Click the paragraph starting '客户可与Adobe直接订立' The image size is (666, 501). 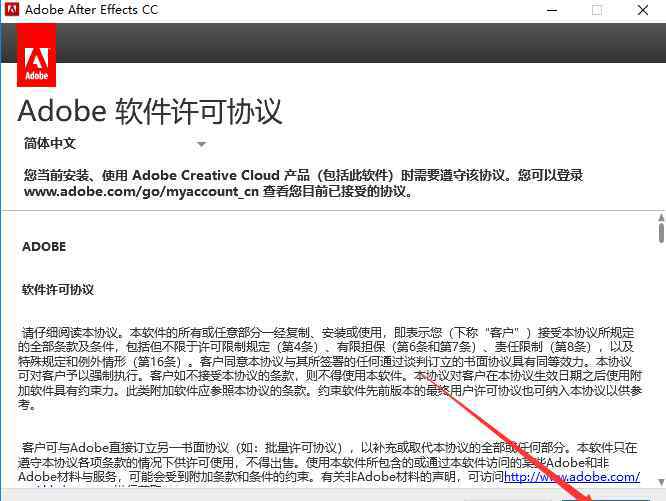click(329, 463)
